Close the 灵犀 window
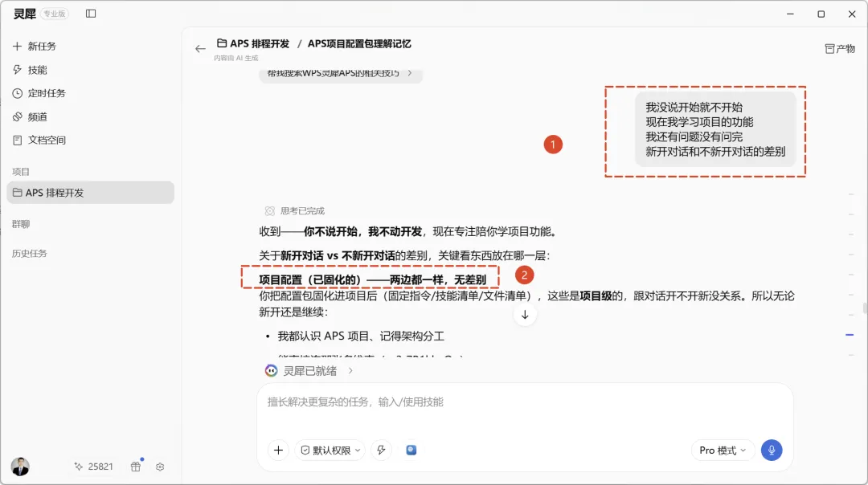This screenshot has height=485, width=868. 852,14
